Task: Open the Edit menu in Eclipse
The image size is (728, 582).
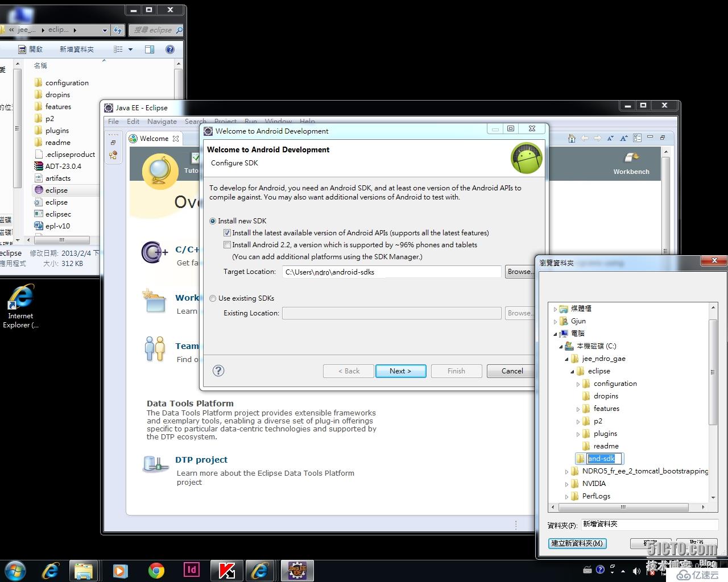Action: (133, 121)
